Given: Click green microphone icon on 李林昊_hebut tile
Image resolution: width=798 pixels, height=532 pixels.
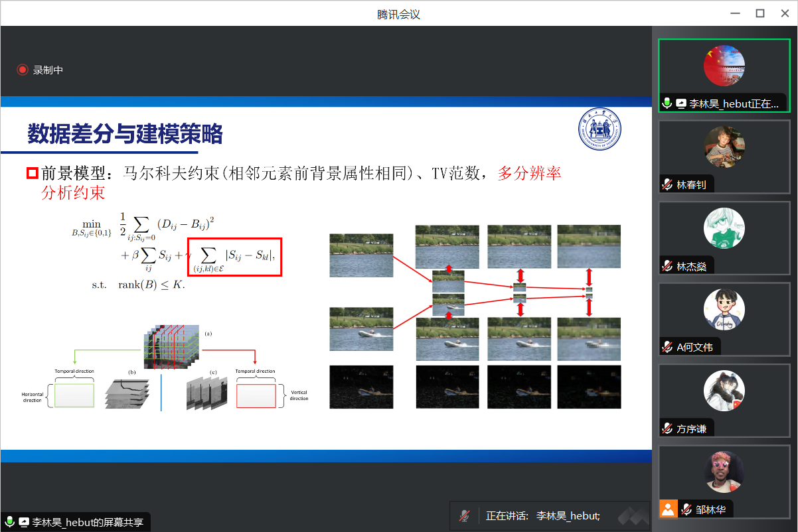Looking at the screenshot, I should pyautogui.click(x=667, y=103).
